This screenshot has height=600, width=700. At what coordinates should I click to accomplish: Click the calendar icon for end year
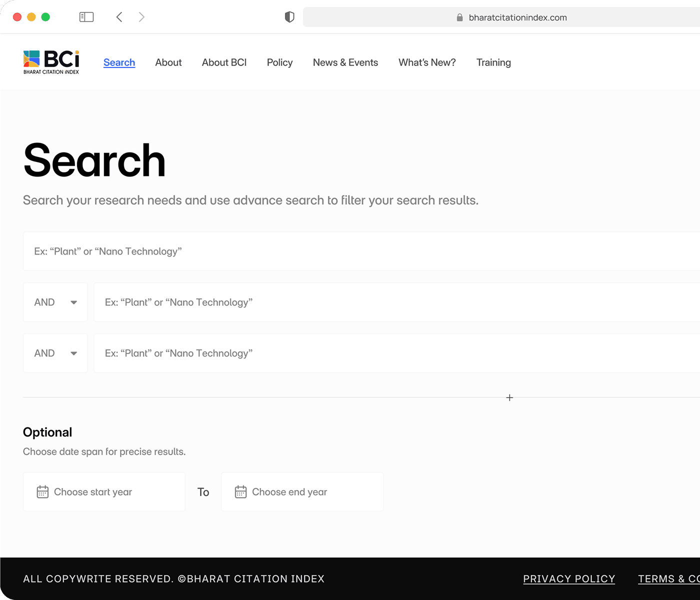[240, 492]
